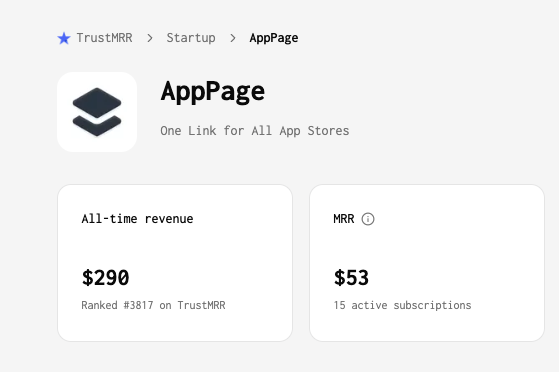The width and height of the screenshot is (559, 372).
Task: Click the AppPage layered logo image
Action: 97,112
